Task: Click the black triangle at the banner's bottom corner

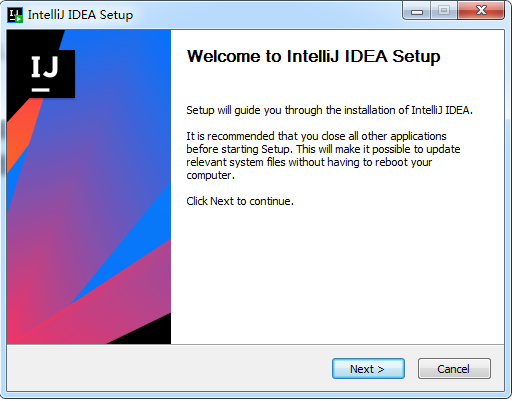Action: (143, 331)
